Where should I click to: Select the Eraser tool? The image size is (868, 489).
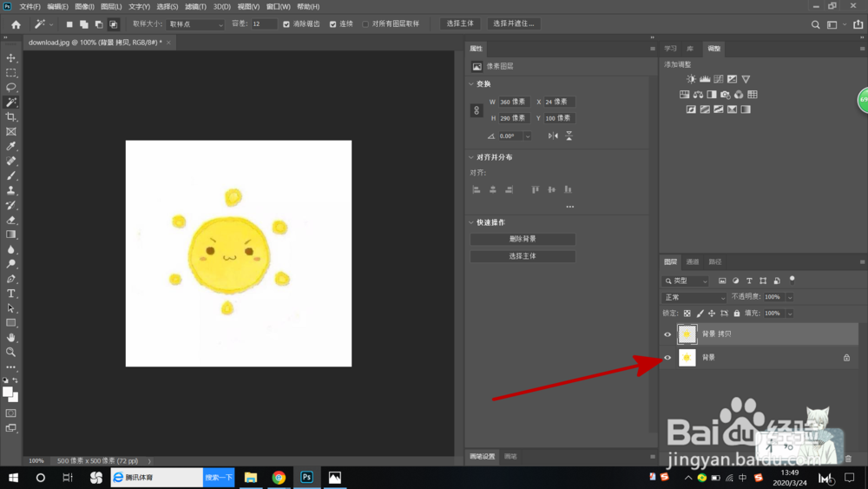pyautogui.click(x=10, y=220)
